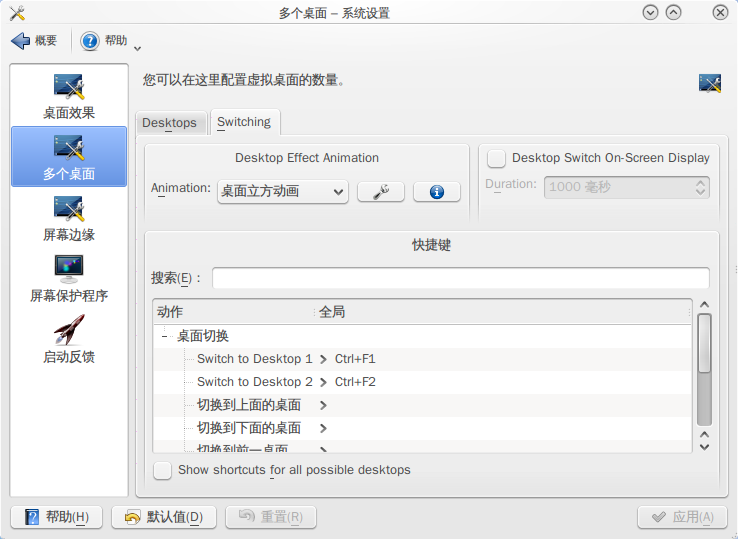Click the system settings tools icon in title bar
Screen dimensions: 738x539
tap(17, 13)
